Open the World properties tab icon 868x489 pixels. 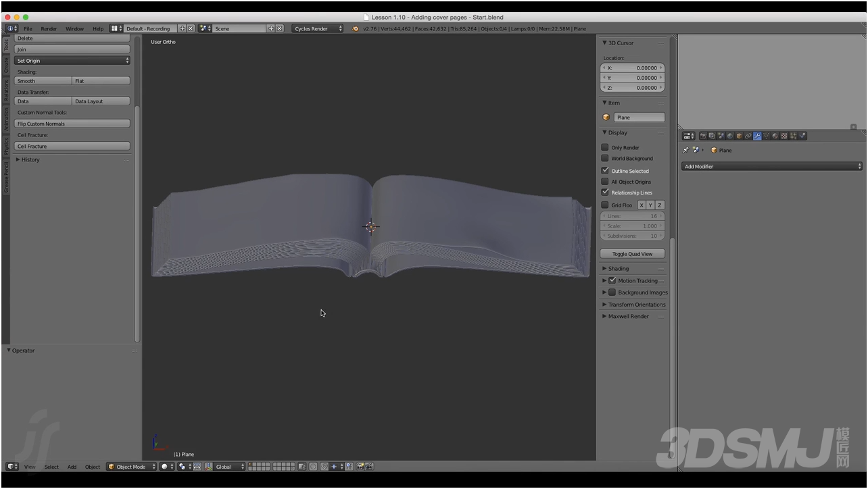coord(730,136)
